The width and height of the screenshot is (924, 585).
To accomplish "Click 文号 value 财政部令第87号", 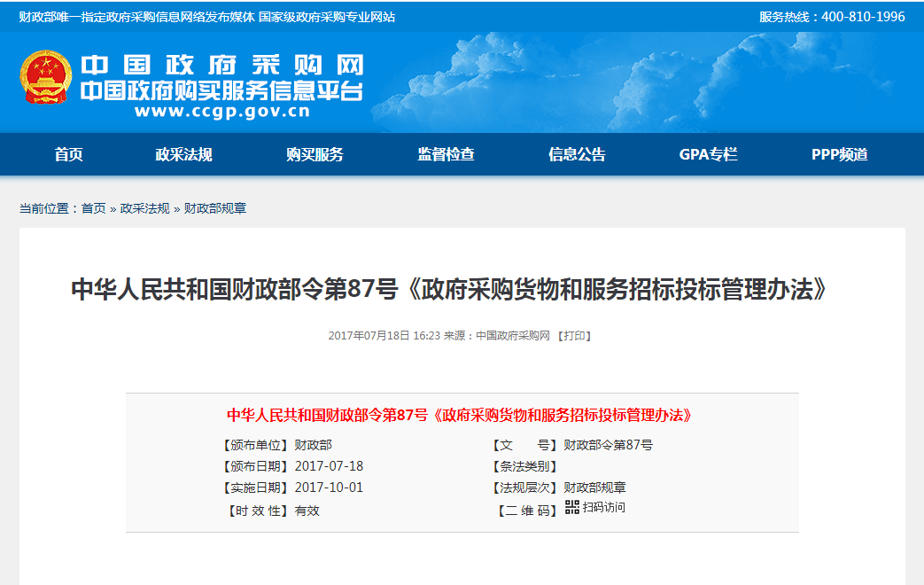I will coord(608,445).
